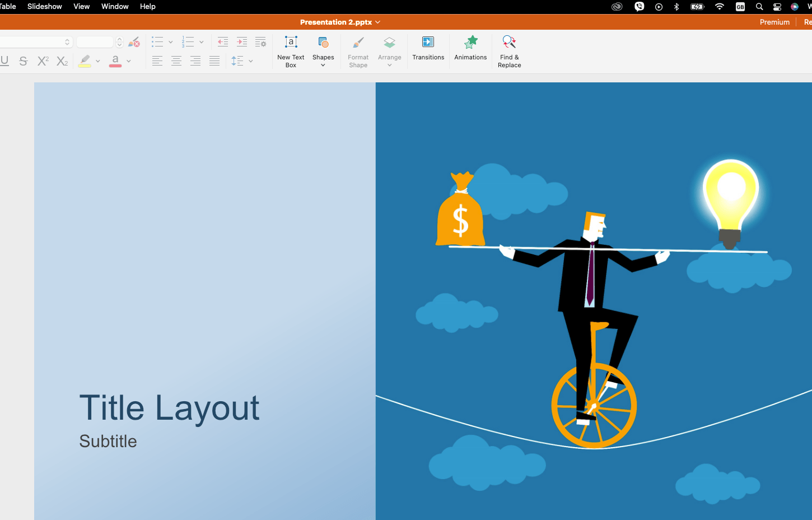Open the Slideshow menu
This screenshot has width=812, height=520.
tap(44, 7)
